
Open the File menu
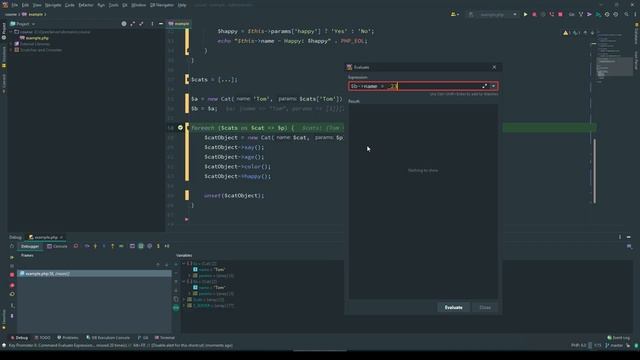click(15, 5)
